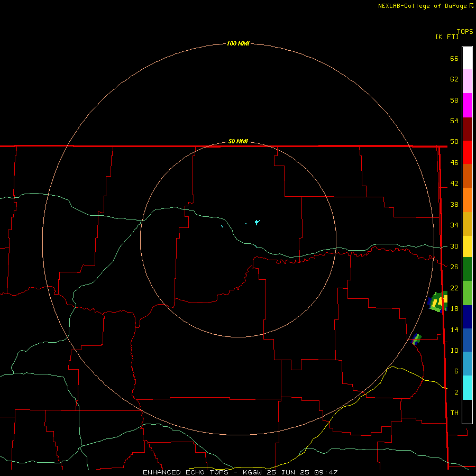Click the cyan 10 kft legend swatch

coord(467,388)
